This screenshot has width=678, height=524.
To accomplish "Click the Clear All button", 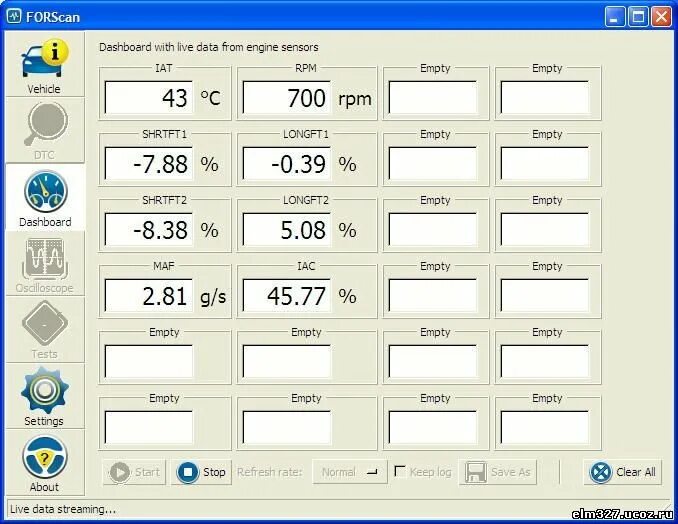I will (623, 472).
